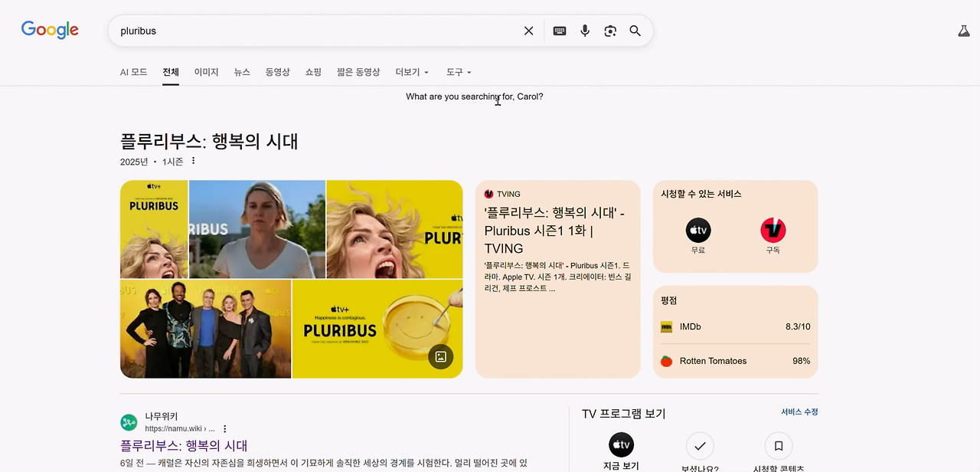Click 서비스 수정 link

(x=799, y=411)
